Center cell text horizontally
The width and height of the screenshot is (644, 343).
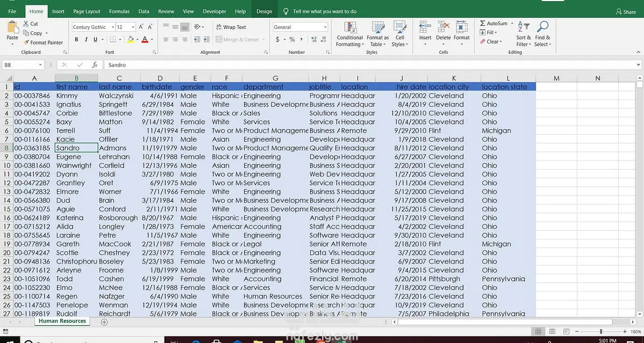tap(175, 40)
